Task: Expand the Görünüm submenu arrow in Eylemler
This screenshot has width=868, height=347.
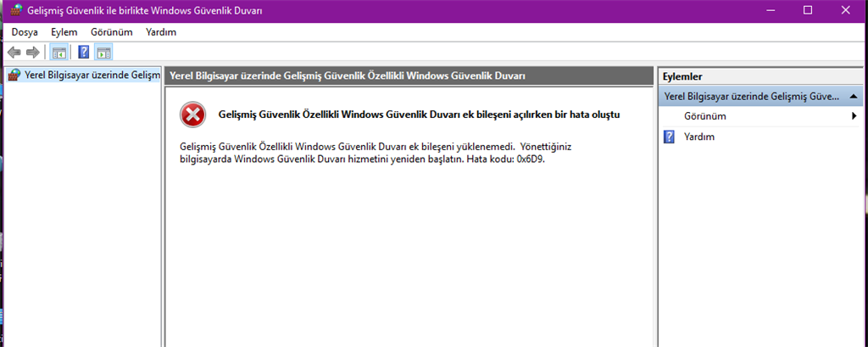Action: pyautogui.click(x=854, y=116)
